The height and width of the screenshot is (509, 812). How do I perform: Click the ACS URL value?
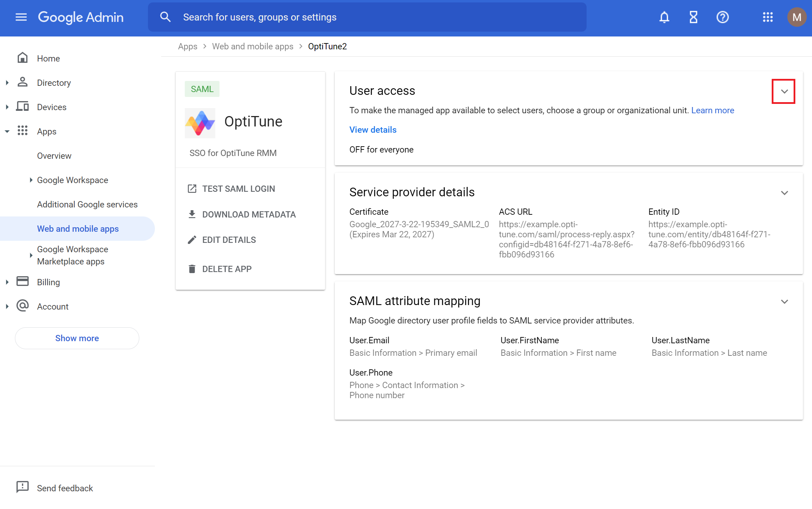(x=567, y=239)
